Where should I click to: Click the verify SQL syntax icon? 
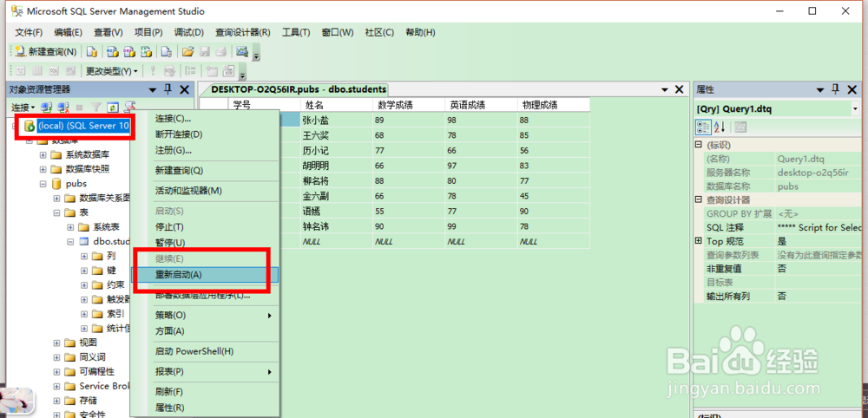(169, 71)
